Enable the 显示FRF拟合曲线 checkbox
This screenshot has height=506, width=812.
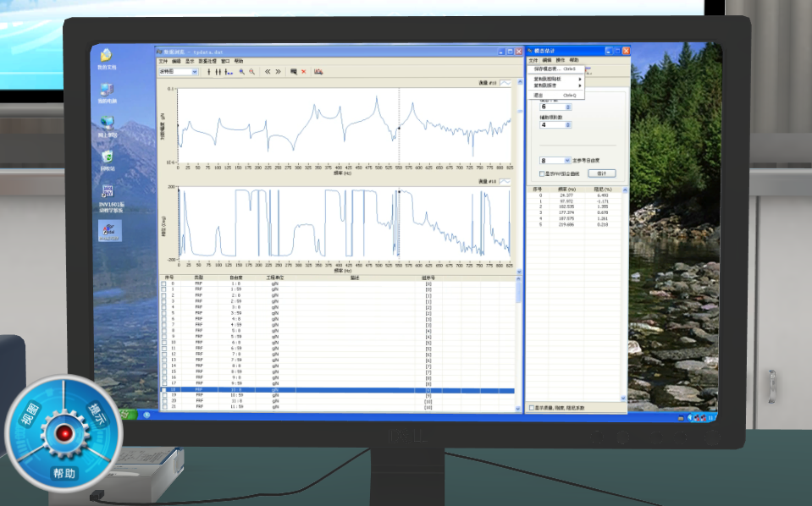pyautogui.click(x=542, y=173)
